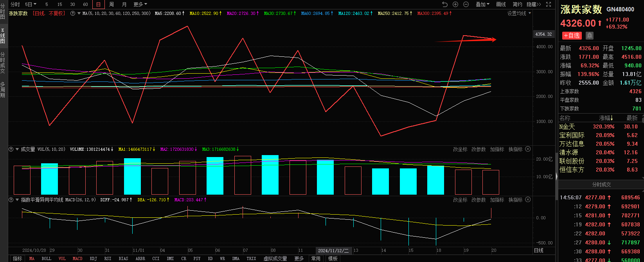Click the alert bell icon beside 自选
This screenshot has width=644, height=262.
tap(590, 36)
